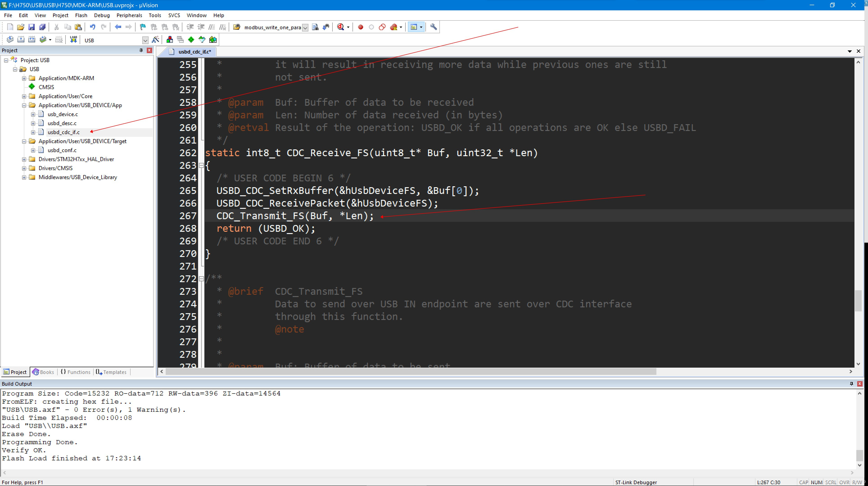The image size is (868, 486).
Task: Toggle the window layout button in toolbar
Action: (x=414, y=27)
